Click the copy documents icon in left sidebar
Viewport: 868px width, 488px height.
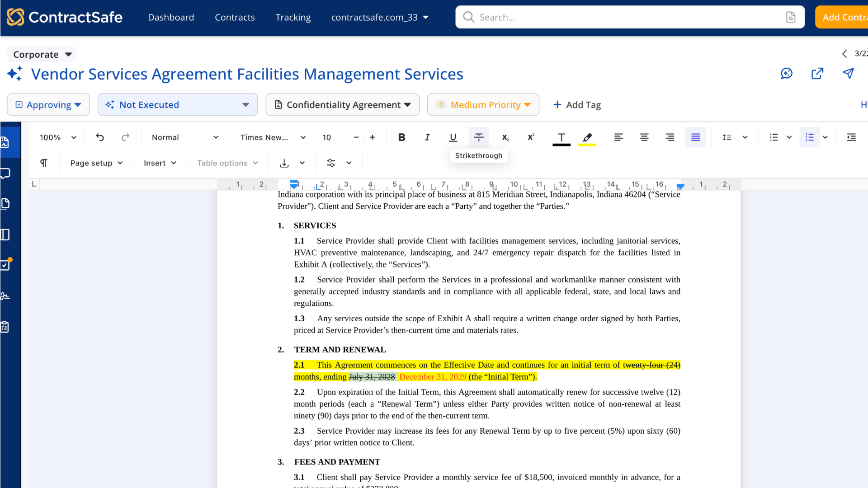[5, 204]
